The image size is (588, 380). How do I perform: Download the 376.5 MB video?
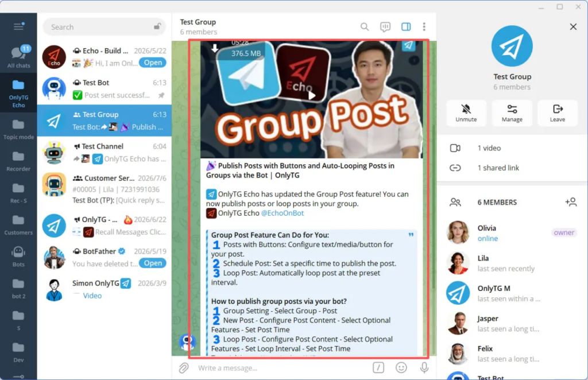215,48
